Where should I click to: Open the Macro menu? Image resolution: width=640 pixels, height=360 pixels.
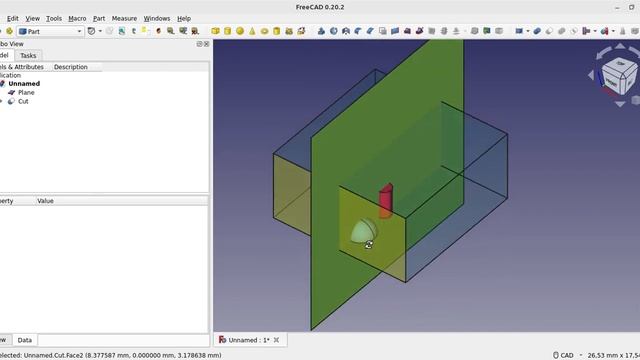pyautogui.click(x=77, y=18)
